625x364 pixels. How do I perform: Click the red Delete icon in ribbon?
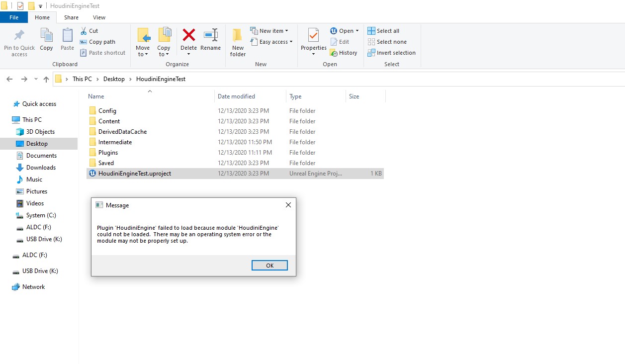[188, 35]
